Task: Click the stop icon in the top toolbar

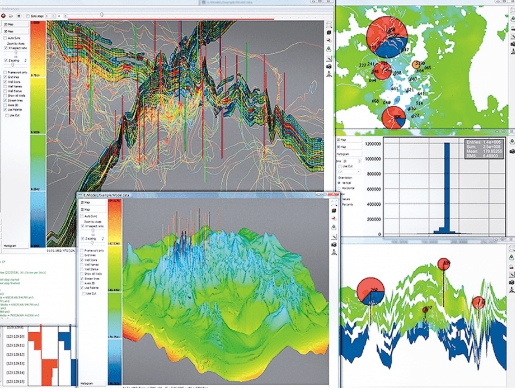Action: click(19, 16)
